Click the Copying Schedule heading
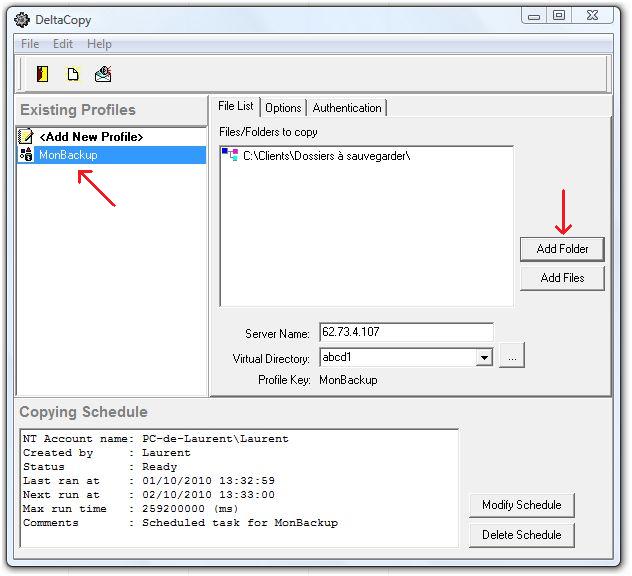The image size is (632, 576). (x=83, y=412)
